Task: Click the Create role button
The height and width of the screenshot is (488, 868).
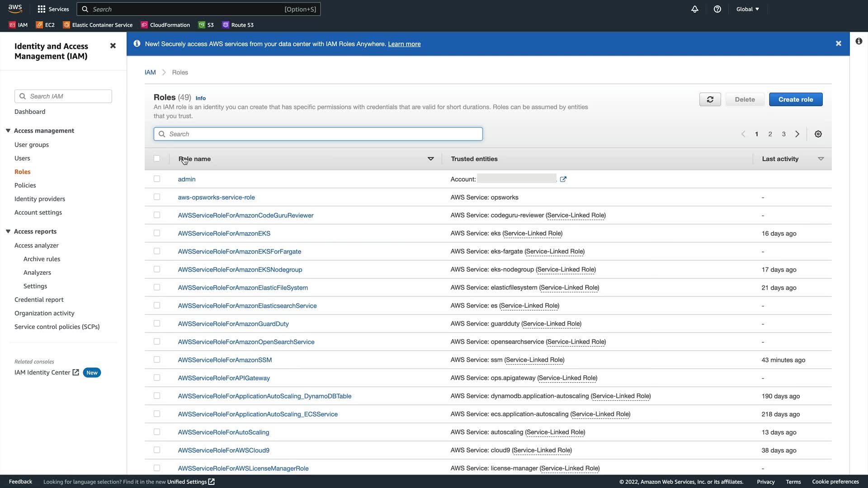Action: [x=795, y=99]
